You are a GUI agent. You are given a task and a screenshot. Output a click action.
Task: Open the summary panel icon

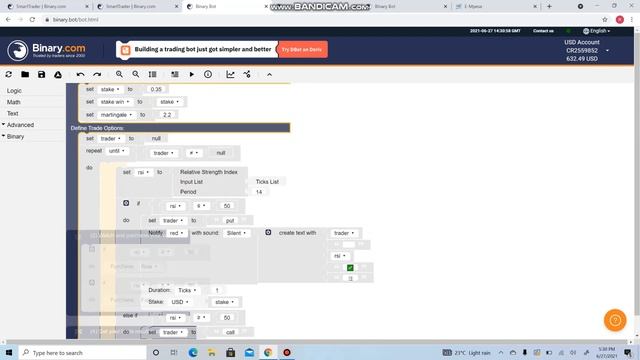(x=175, y=74)
